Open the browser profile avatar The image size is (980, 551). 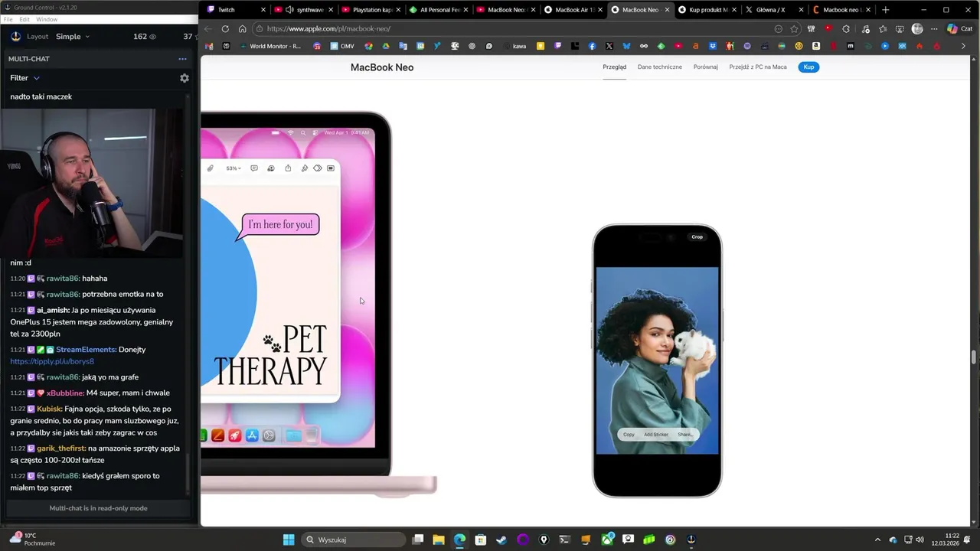pos(917,29)
